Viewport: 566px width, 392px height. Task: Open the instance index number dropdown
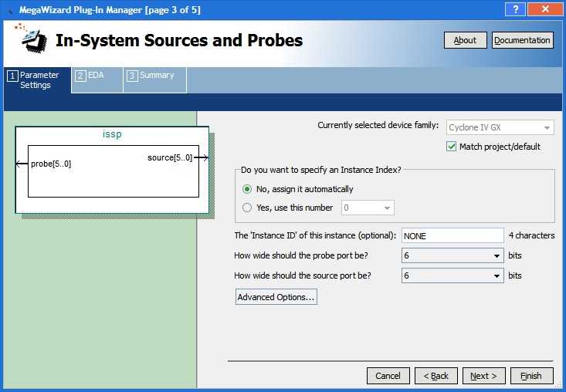(368, 208)
